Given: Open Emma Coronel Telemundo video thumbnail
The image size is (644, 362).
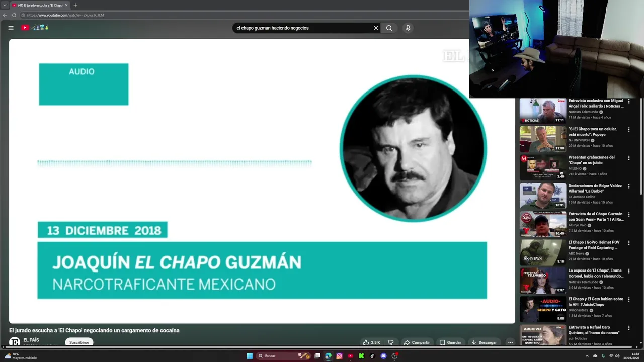Looking at the screenshot, I should tap(542, 281).
